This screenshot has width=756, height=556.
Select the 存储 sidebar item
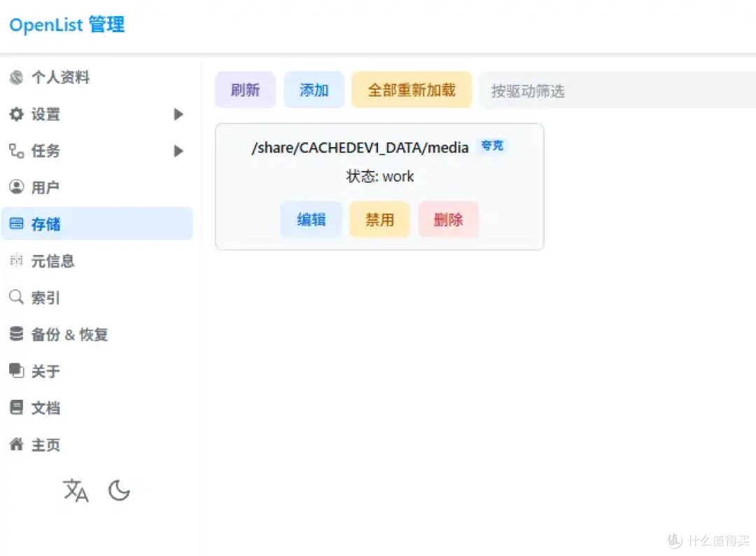tap(97, 224)
